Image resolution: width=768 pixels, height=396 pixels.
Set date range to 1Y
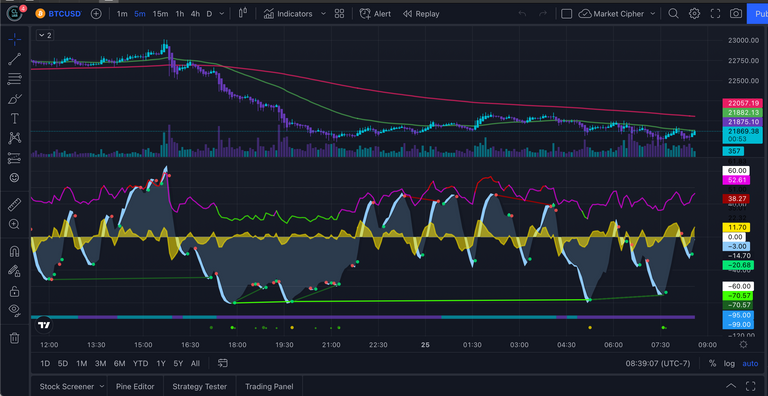(161, 363)
